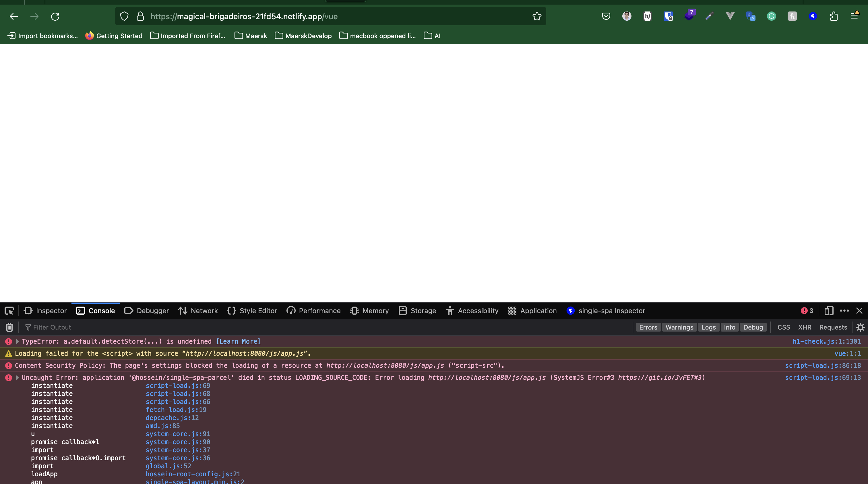This screenshot has width=868, height=484.
Task: Switch to the Storage tab
Action: pos(417,310)
